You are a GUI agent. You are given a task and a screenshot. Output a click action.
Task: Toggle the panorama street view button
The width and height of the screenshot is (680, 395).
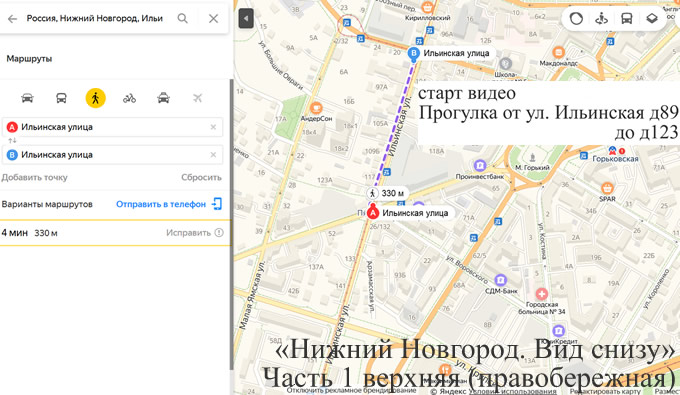pyautogui.click(x=602, y=19)
